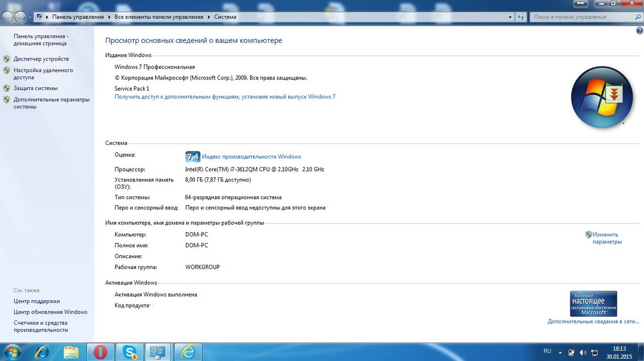Click the System breadcrumb segment

coord(225,17)
